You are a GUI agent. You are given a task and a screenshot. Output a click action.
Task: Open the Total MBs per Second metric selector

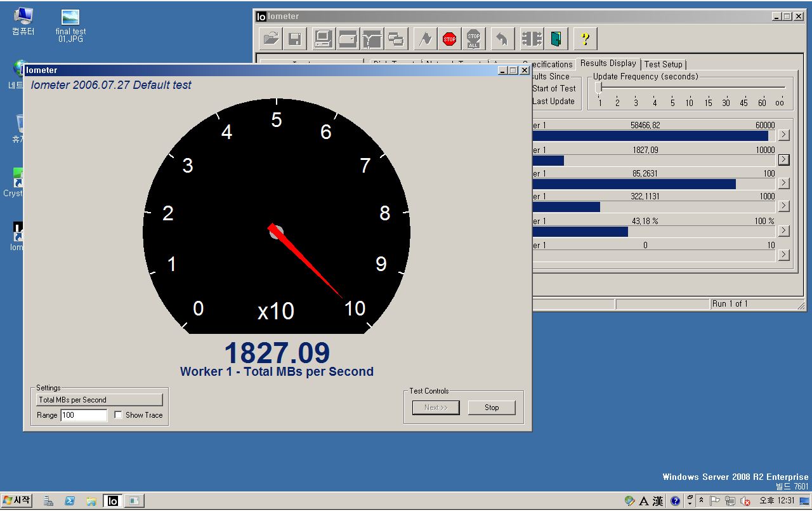(100, 400)
